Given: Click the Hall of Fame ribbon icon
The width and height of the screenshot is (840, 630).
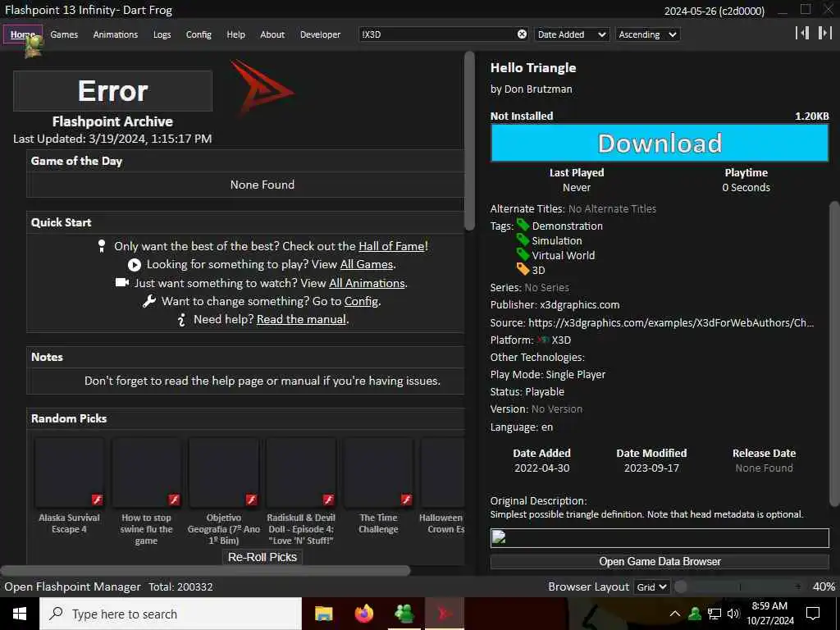Looking at the screenshot, I should [102, 246].
